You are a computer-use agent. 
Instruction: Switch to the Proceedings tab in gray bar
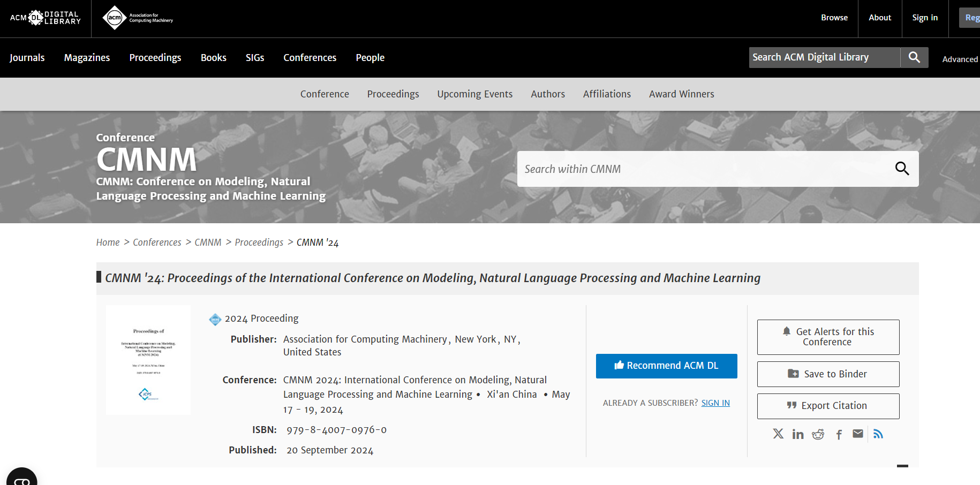(393, 94)
